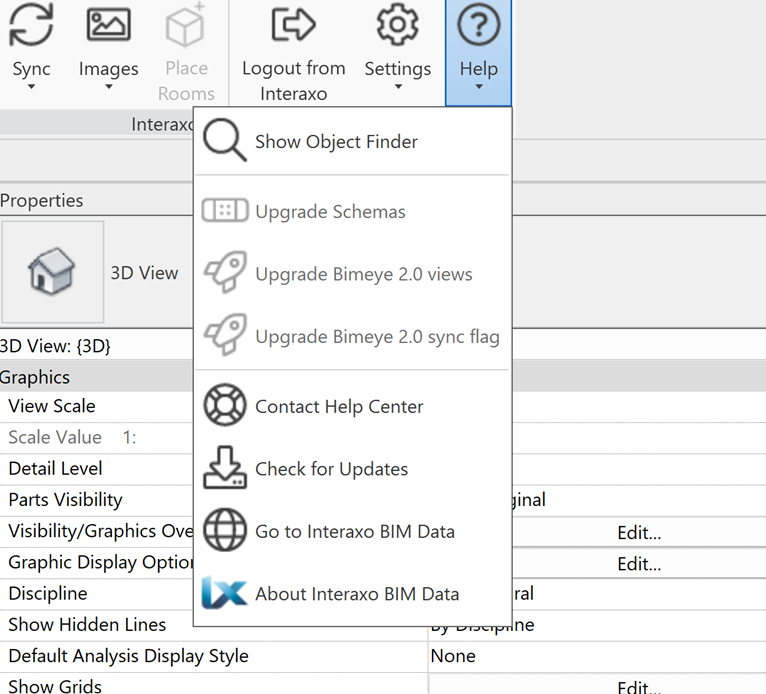Click the Logout from Interaxo arrow icon
Image resolution: width=766 pixels, height=694 pixels.
(x=294, y=24)
